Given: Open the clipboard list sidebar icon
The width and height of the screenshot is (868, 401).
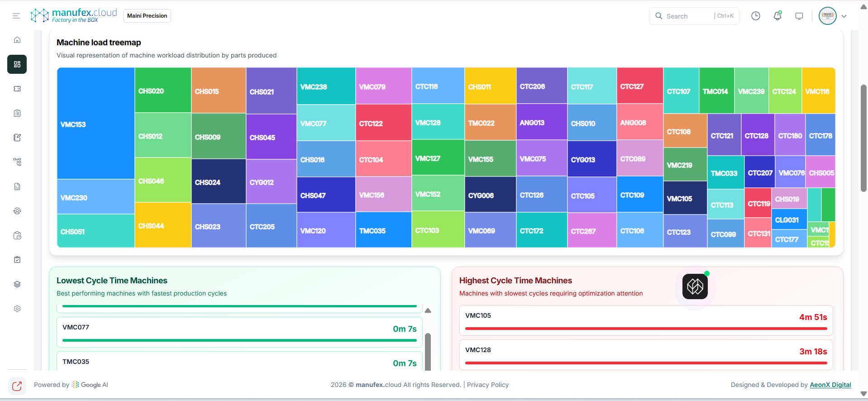Looking at the screenshot, I should tap(17, 113).
